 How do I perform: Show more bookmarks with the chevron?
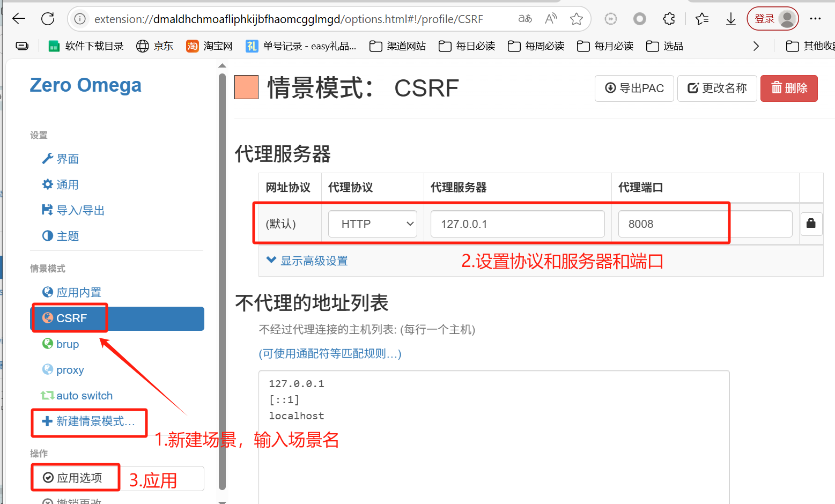[x=756, y=46]
